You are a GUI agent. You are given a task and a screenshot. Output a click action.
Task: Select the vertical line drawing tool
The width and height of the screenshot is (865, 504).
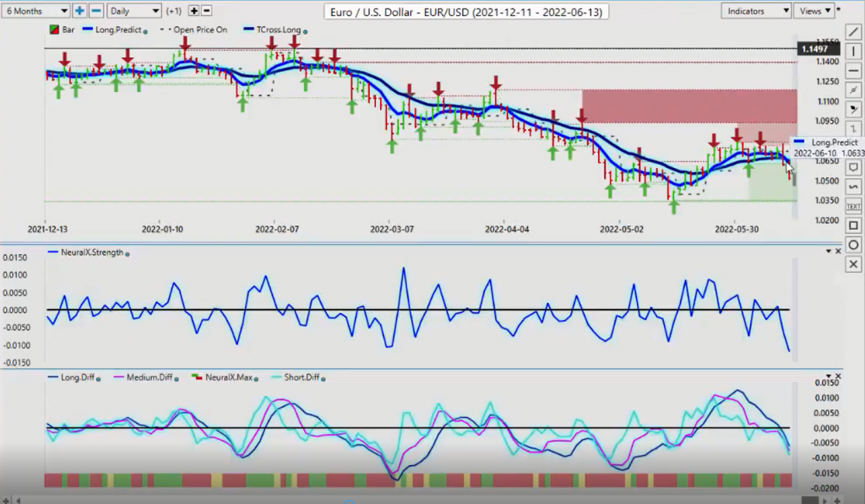click(853, 51)
